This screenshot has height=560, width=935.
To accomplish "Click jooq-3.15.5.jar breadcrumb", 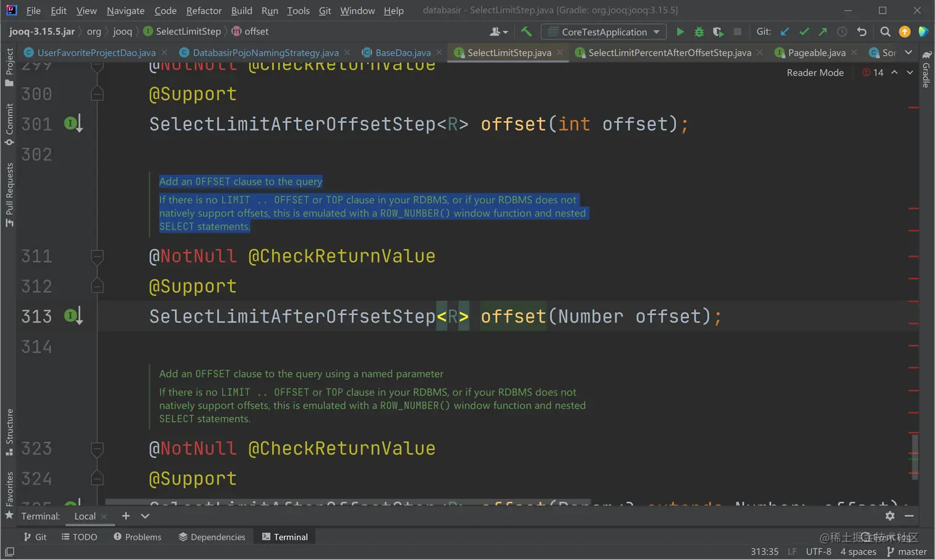I will [42, 32].
